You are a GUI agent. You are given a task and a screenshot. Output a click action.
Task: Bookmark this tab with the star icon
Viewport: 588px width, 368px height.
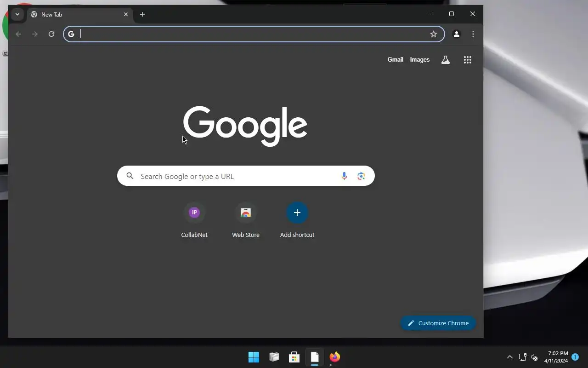(x=433, y=34)
